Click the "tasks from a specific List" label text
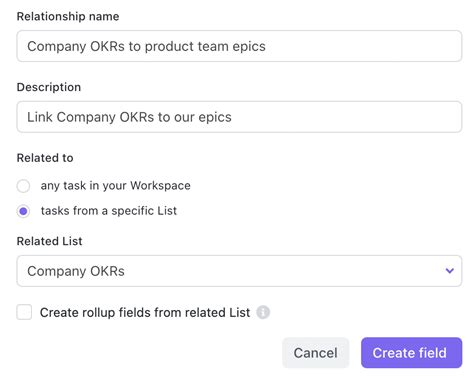This screenshot has height=376, width=474. pos(109,211)
